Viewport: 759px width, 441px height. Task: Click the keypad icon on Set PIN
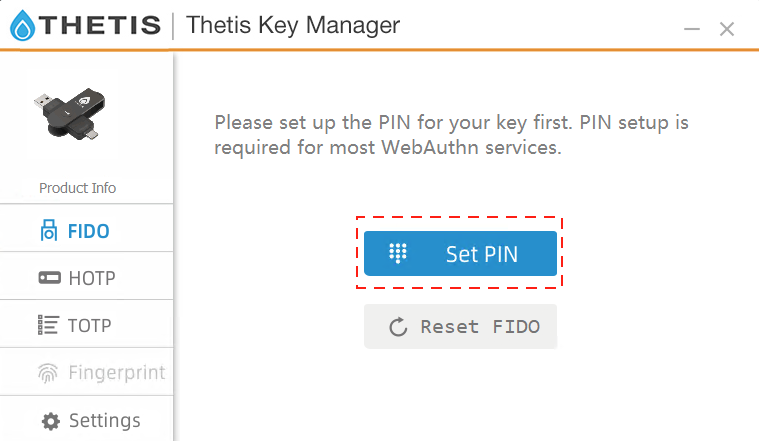click(x=398, y=254)
